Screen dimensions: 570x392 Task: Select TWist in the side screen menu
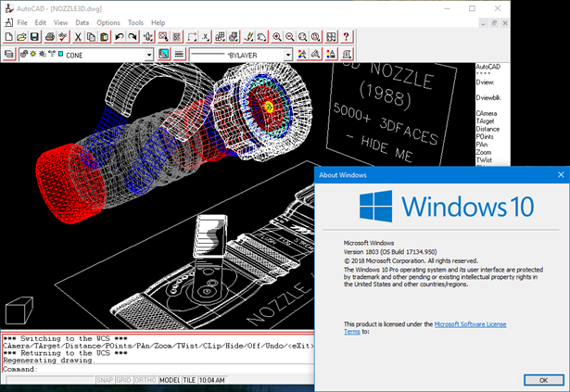pyautogui.click(x=484, y=160)
